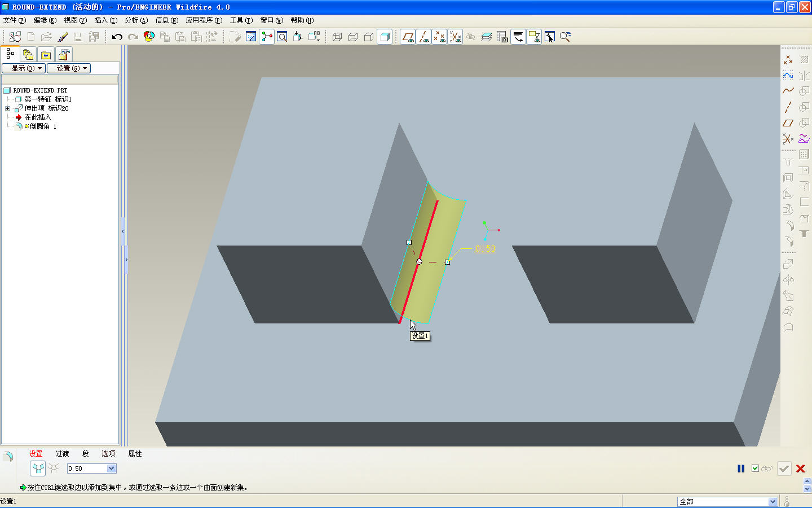This screenshot has height=508, width=812.
Task: Open the 设置(G) dropdown in model tree
Action: (x=69, y=68)
